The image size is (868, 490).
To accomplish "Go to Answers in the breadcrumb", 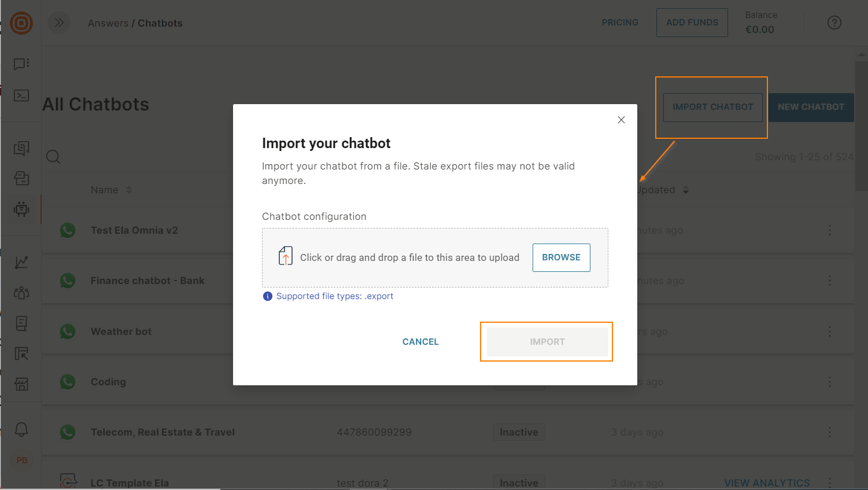I will 108,23.
